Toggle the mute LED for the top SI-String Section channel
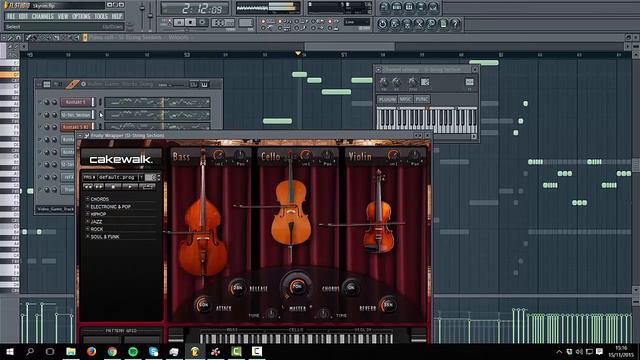 40,115
